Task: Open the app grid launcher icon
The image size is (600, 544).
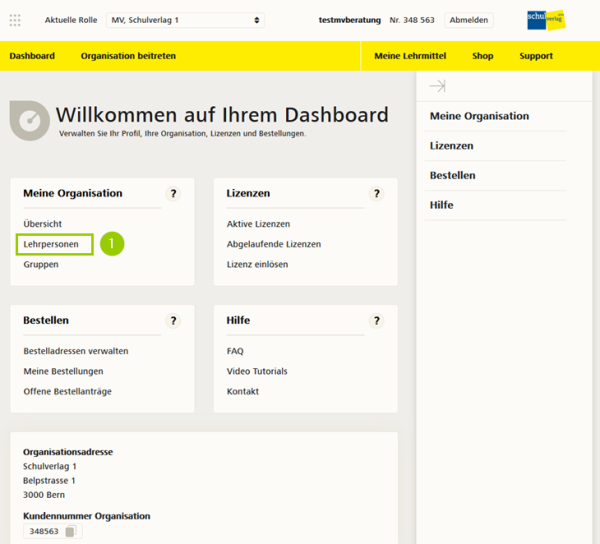Action: 16,20
